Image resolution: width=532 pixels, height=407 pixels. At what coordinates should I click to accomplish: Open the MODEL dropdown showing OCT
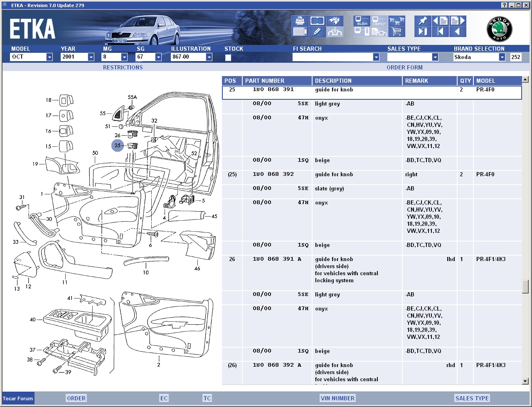pyautogui.click(x=49, y=57)
